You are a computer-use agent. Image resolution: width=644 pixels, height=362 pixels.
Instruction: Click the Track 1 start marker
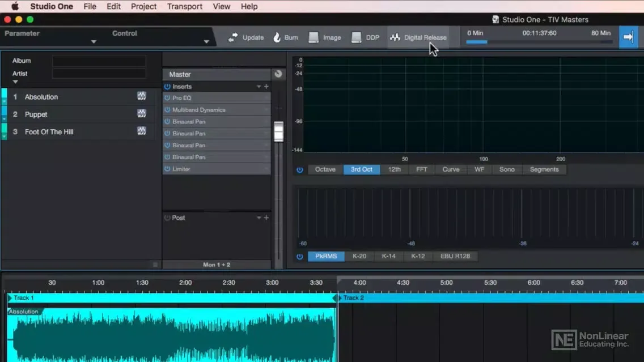click(x=10, y=297)
